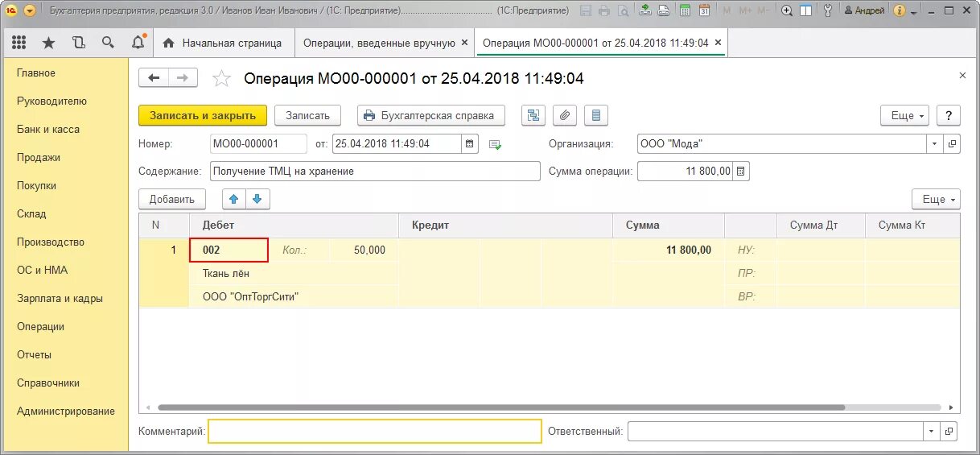Go back with the left arrow button

tap(154, 78)
